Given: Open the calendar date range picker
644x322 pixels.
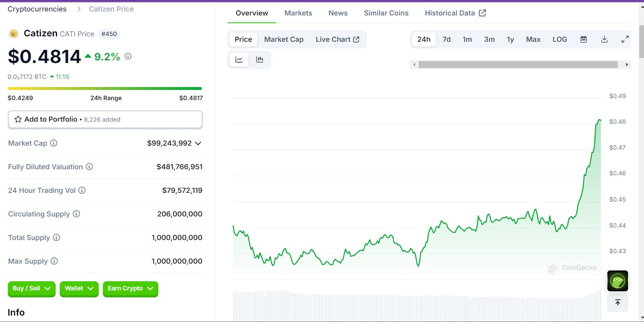Looking at the screenshot, I should click(583, 39).
